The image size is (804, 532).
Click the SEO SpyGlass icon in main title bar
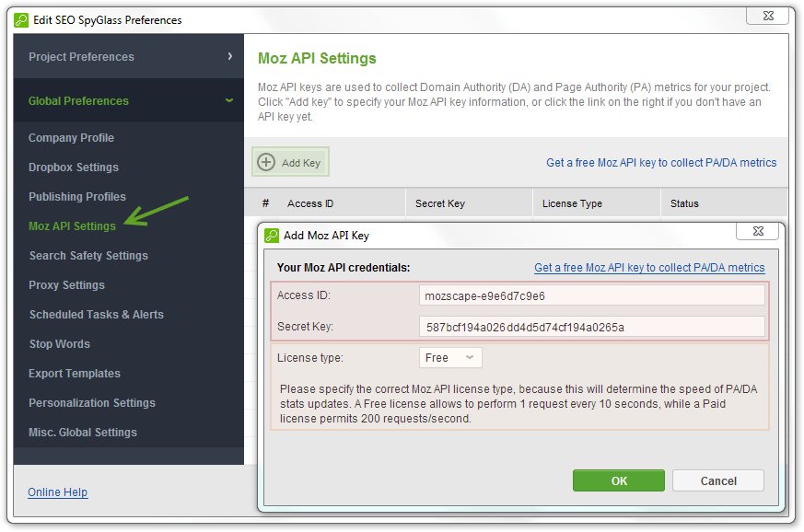click(21, 20)
